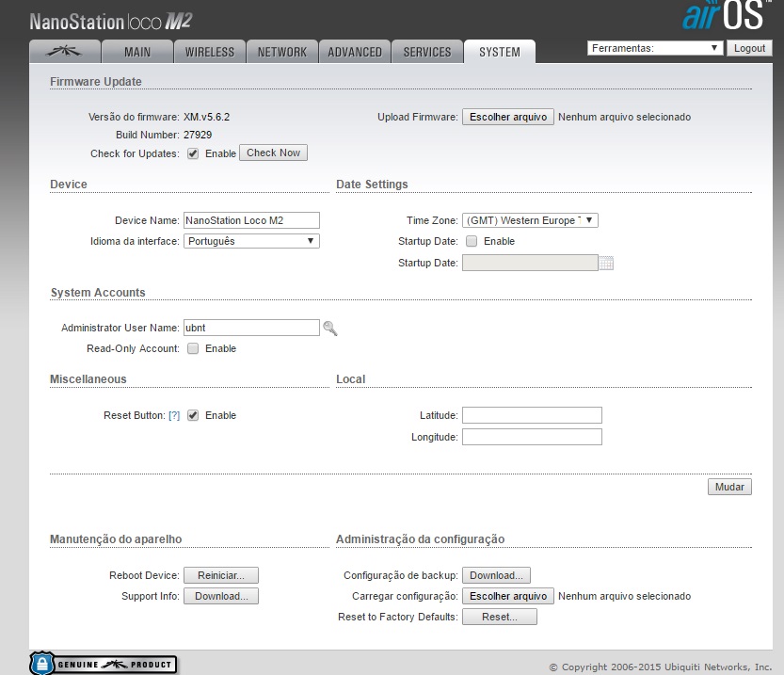Click Reiniciar to reboot device

pos(221,575)
